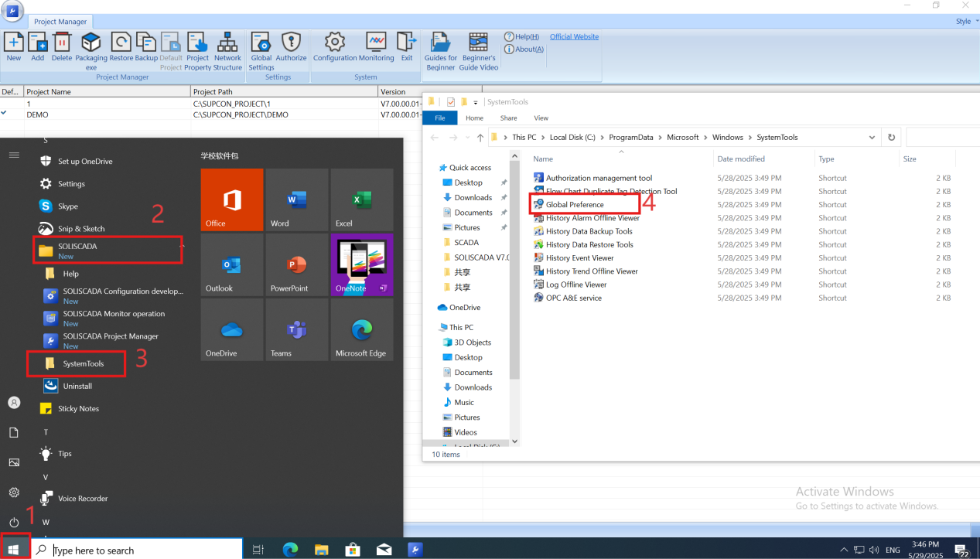The image size is (980, 559).
Task: Launch Monitoring from the System group
Action: point(377,46)
